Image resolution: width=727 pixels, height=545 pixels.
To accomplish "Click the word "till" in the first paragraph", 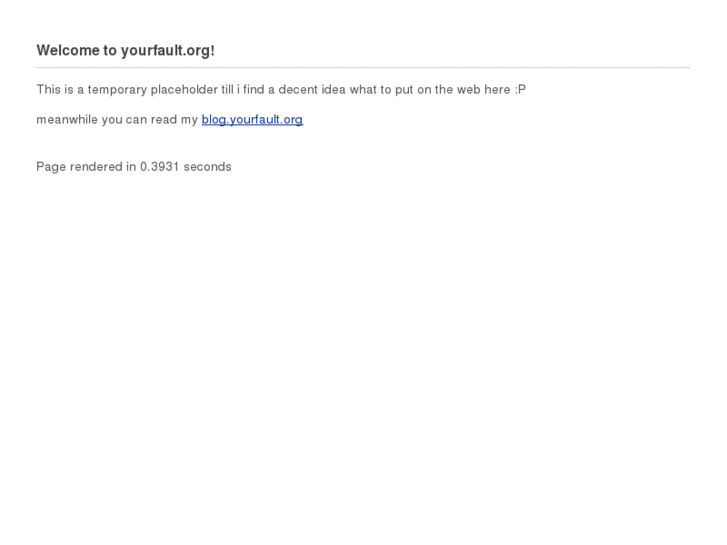I will [228, 90].
